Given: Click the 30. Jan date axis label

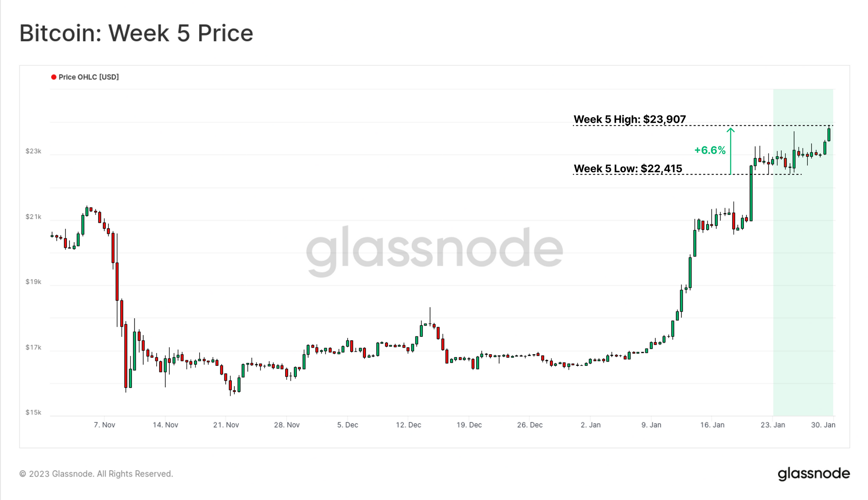Looking at the screenshot, I should pyautogui.click(x=823, y=425).
